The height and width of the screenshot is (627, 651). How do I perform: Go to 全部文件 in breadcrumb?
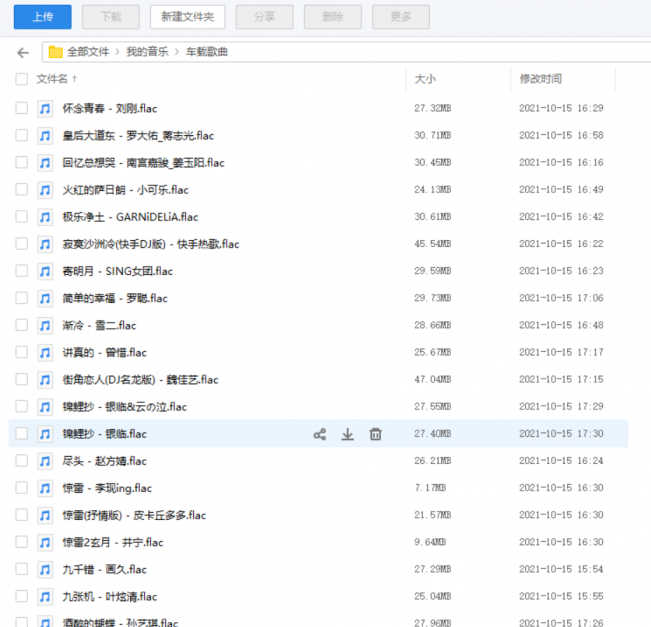88,52
